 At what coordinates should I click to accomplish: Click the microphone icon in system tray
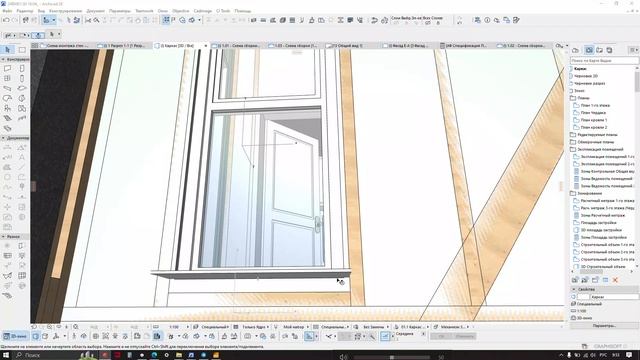tap(569, 356)
